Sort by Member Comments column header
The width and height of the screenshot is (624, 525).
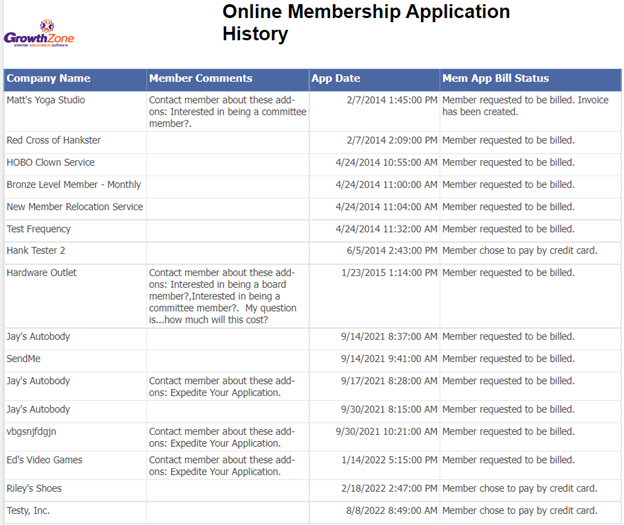point(200,78)
